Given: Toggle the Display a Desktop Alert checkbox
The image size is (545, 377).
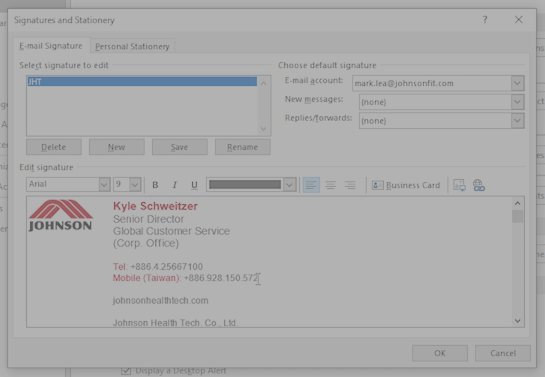Looking at the screenshot, I should tap(126, 371).
